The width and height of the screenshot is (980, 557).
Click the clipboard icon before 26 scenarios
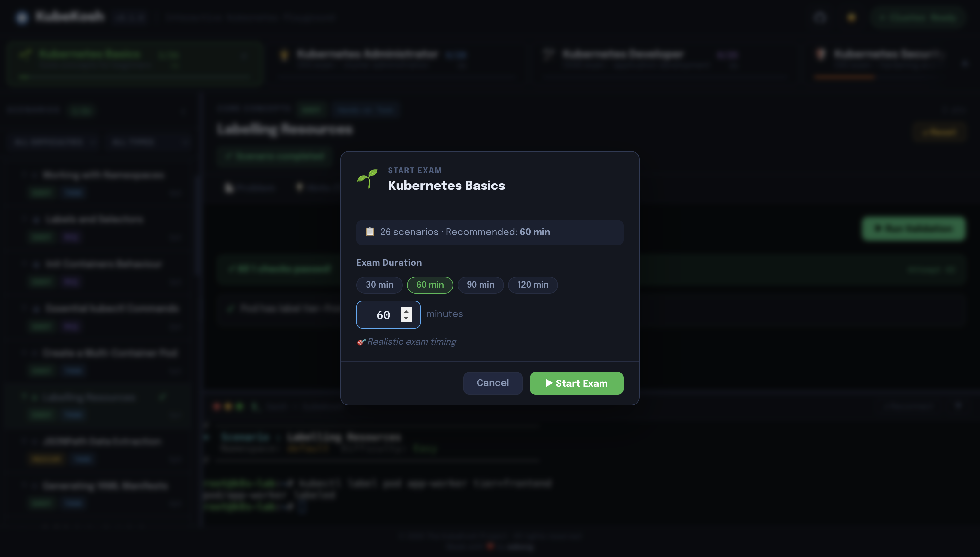coord(370,232)
